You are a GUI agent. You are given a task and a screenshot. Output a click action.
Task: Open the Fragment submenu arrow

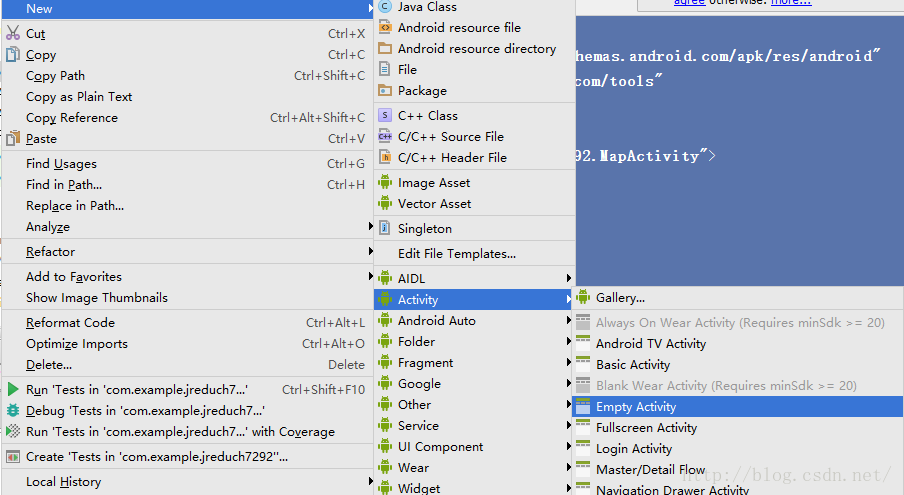pos(569,363)
